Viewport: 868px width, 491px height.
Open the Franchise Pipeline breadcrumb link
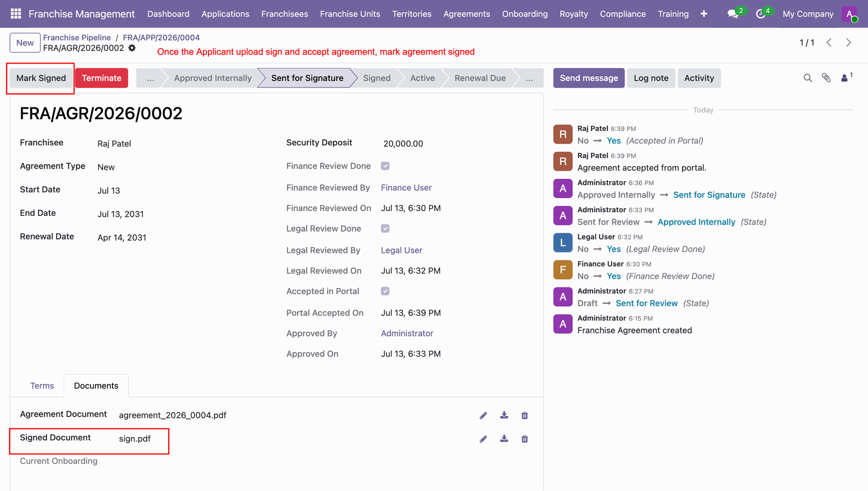(77, 37)
